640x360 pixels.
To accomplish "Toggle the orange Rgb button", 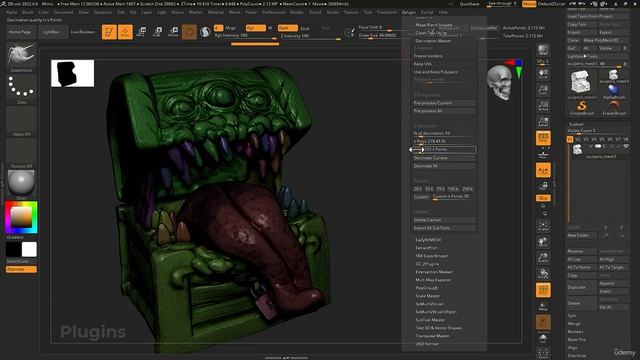I will coord(256,28).
